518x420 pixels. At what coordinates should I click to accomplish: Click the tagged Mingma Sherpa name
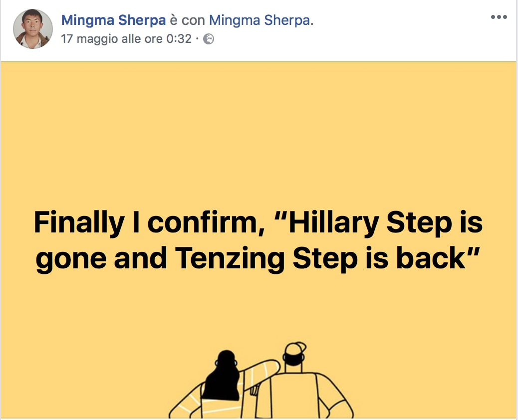259,20
